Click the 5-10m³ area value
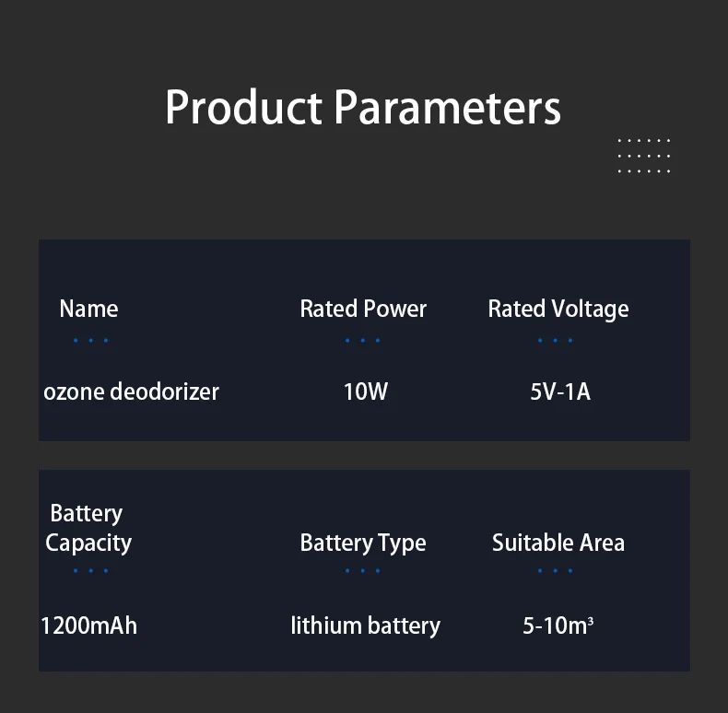 558,625
